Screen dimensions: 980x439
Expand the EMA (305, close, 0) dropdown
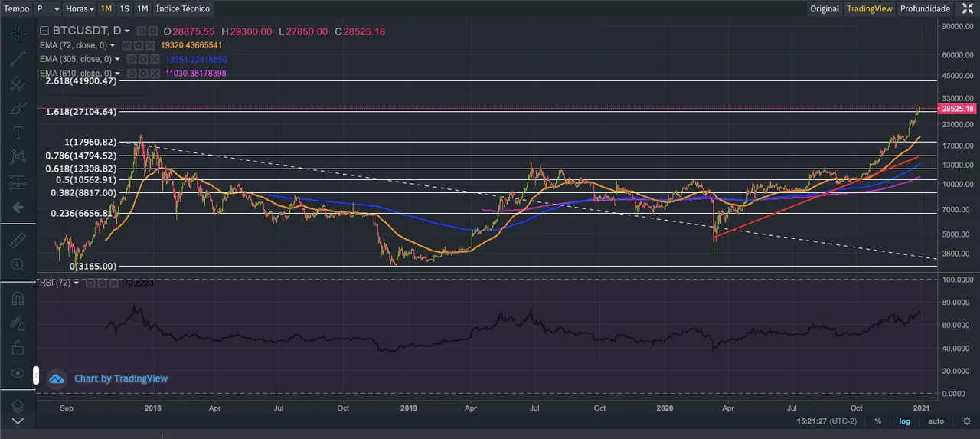click(x=117, y=59)
